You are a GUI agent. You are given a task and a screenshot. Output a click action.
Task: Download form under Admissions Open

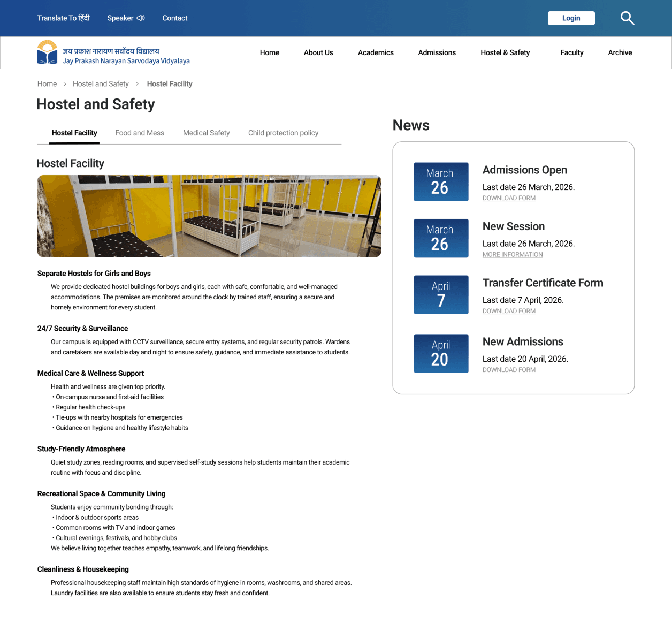point(509,198)
